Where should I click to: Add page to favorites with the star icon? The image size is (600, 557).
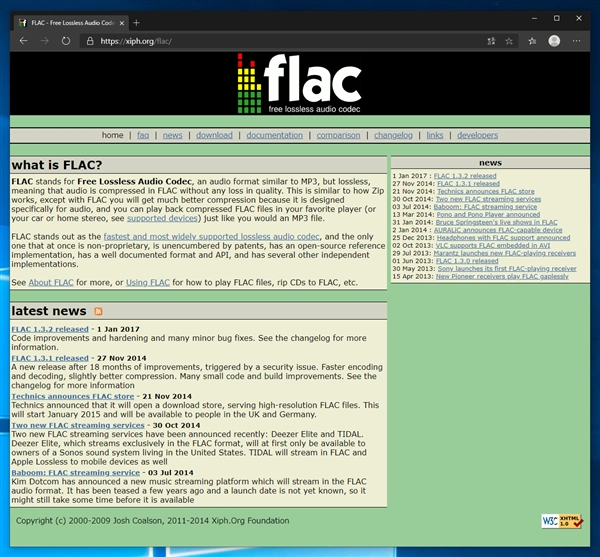tap(509, 41)
